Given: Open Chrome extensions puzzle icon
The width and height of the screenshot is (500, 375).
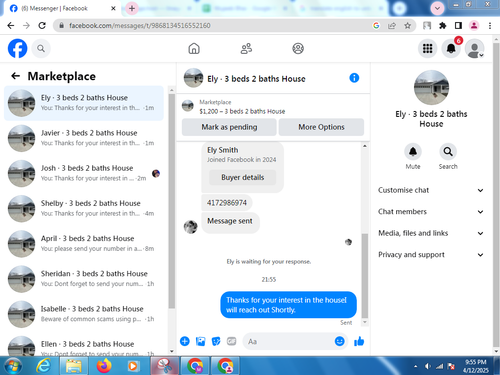Looking at the screenshot, I should tap(443, 25).
